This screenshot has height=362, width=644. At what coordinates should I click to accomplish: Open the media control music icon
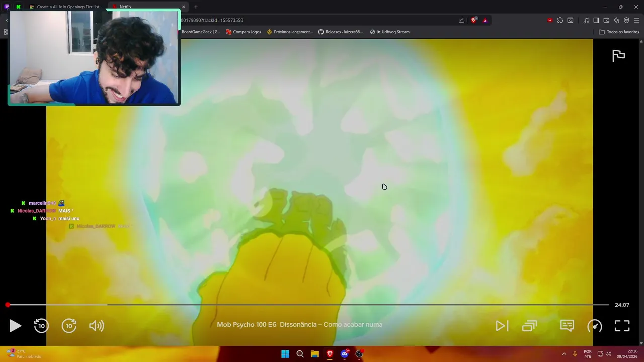pyautogui.click(x=586, y=20)
